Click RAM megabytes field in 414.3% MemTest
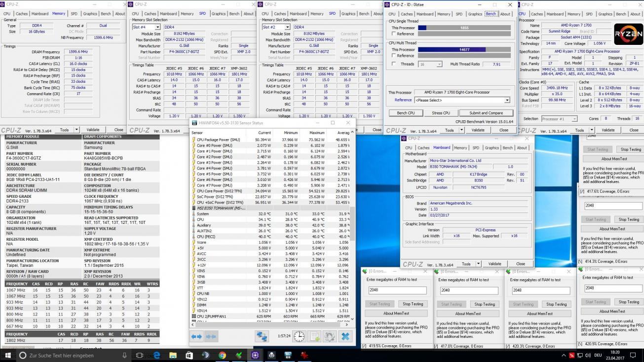 click(x=613, y=205)
